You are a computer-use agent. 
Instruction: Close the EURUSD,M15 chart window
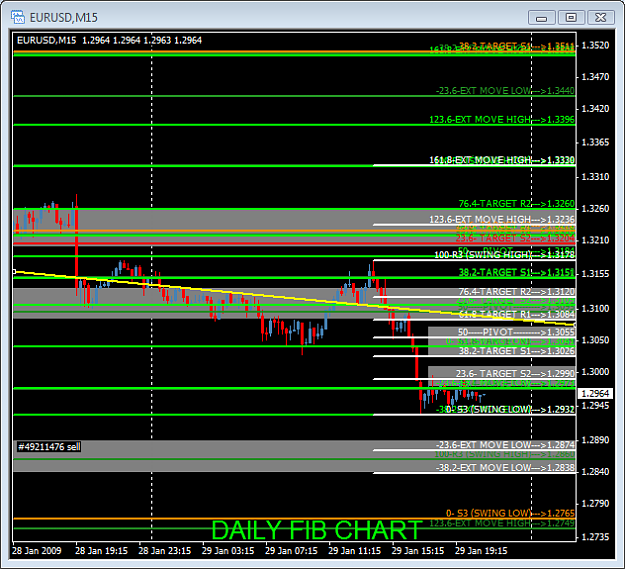pyautogui.click(x=601, y=18)
